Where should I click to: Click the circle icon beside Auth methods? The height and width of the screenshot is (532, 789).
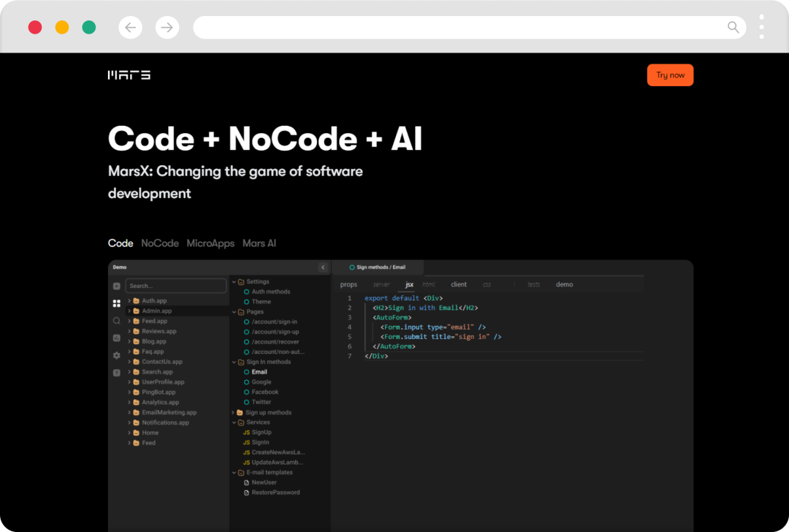247,292
